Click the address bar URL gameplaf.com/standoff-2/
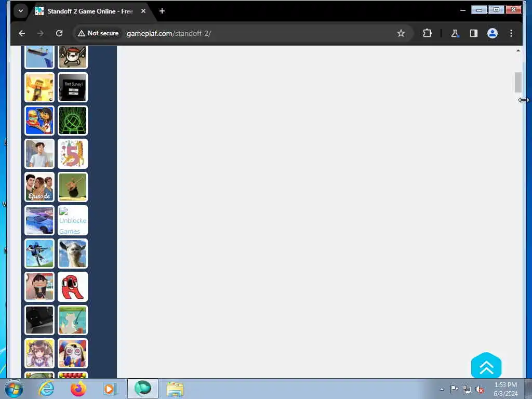The height and width of the screenshot is (399, 532). [169, 33]
